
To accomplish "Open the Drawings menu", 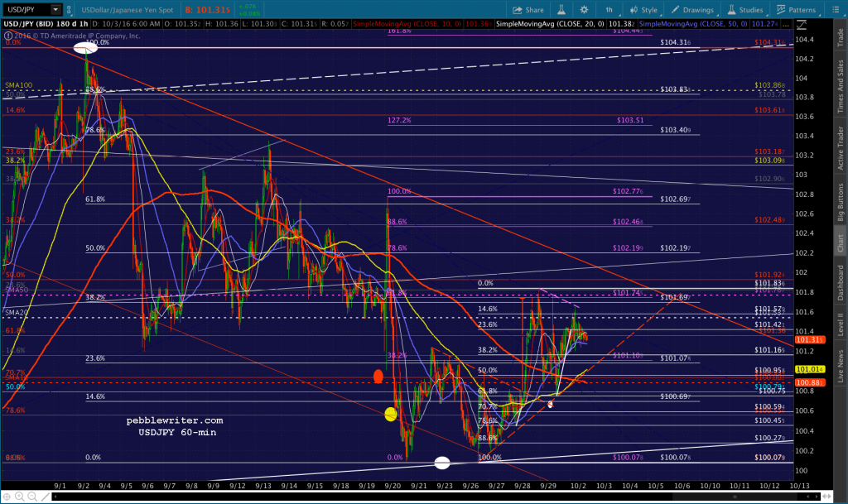I will tap(692, 10).
